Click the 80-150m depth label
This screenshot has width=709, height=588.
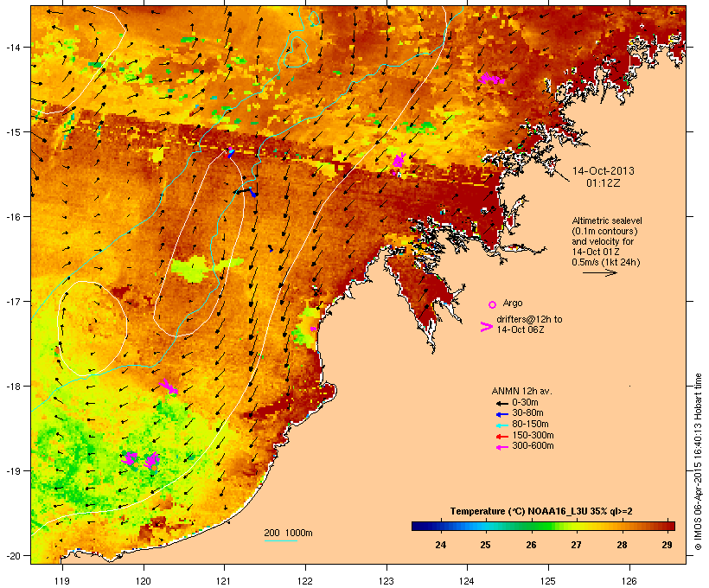pos(530,425)
